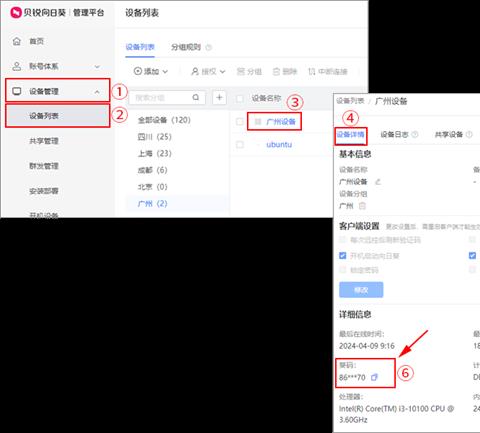
Task: Click the help icon beside 共享设备 tab
Action: coord(469,134)
